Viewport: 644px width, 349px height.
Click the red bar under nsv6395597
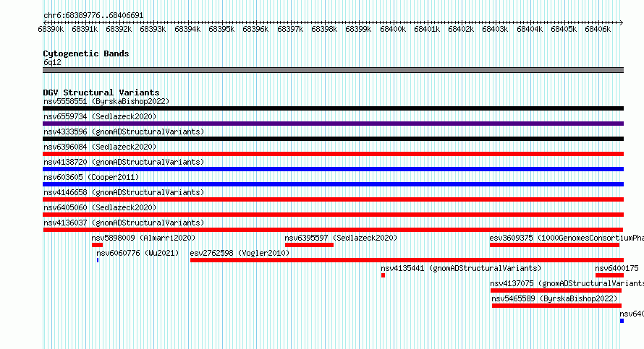309,245
